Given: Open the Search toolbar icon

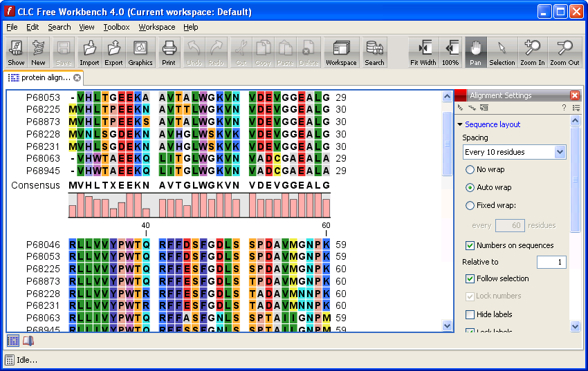Looking at the screenshot, I should click(374, 53).
